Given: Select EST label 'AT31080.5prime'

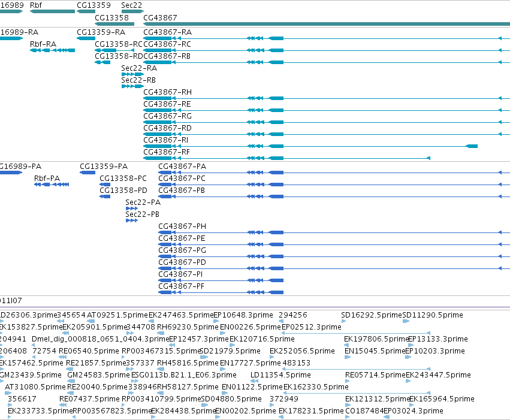Looking at the screenshot, I should pyautogui.click(x=35, y=387).
